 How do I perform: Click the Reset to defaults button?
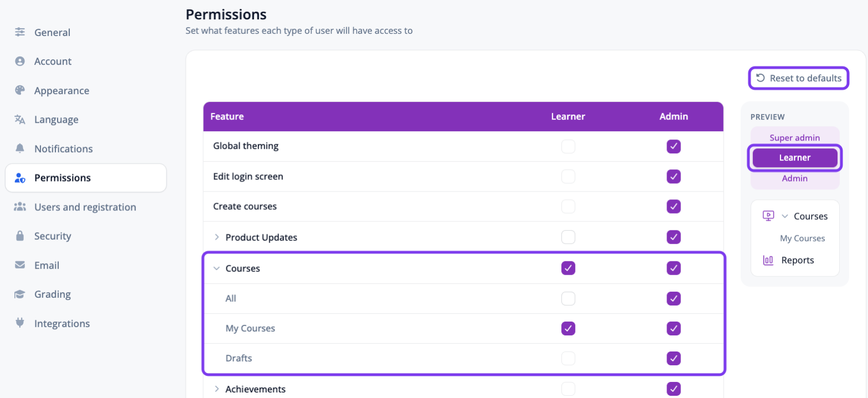[x=799, y=78]
